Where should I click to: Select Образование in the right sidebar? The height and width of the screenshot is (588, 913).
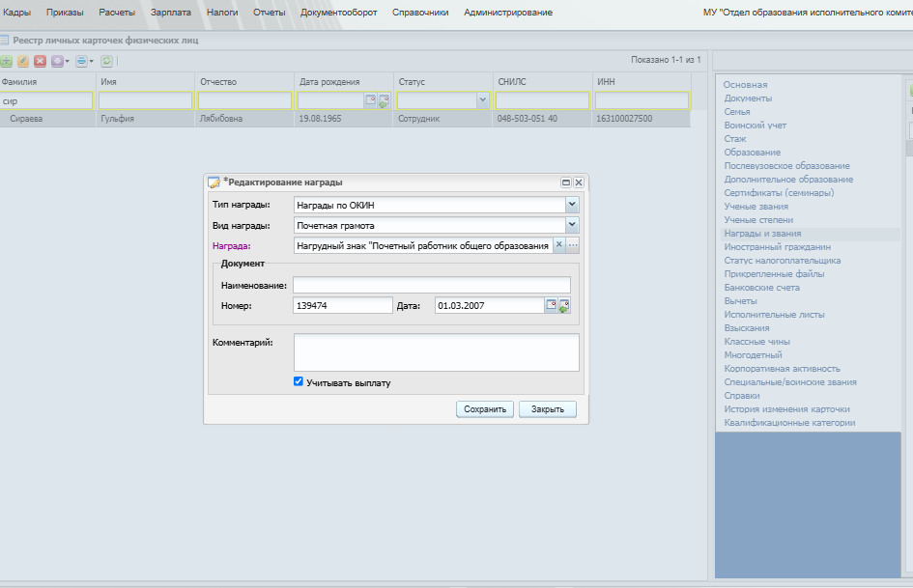753,152
